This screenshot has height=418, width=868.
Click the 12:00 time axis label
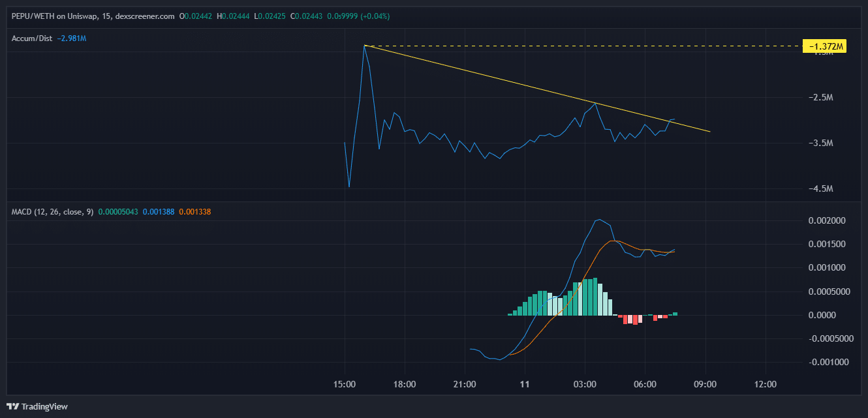coord(765,383)
